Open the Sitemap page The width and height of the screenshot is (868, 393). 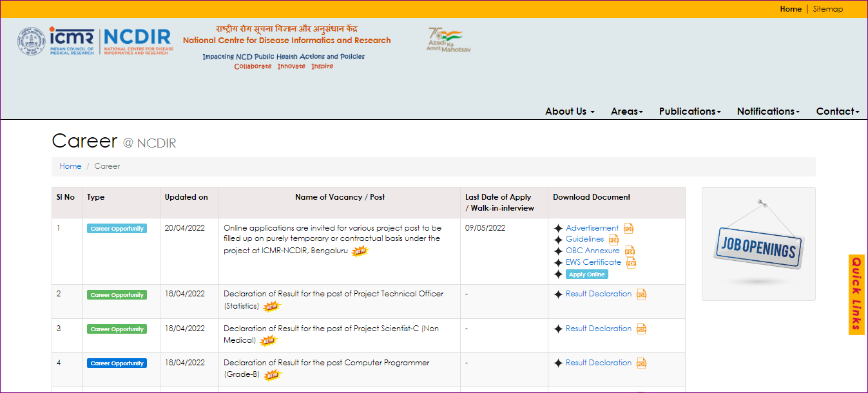[827, 9]
